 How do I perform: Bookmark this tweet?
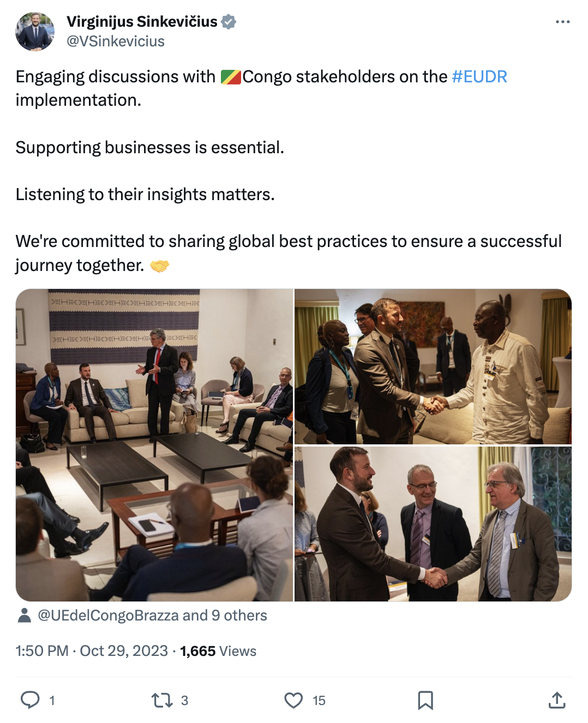pos(425,700)
